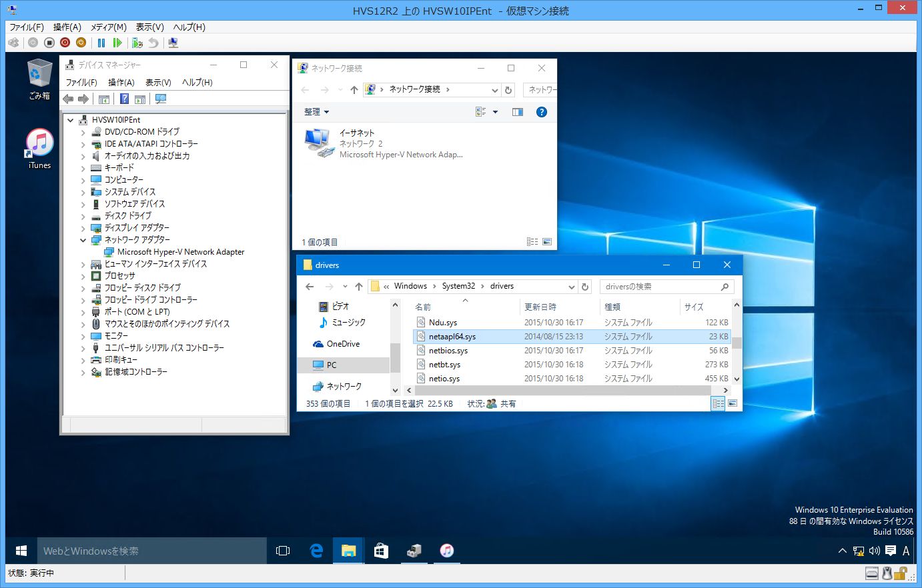Viewport: 922px width, 588px height.
Task: Open the Start menu
Action: (21, 551)
